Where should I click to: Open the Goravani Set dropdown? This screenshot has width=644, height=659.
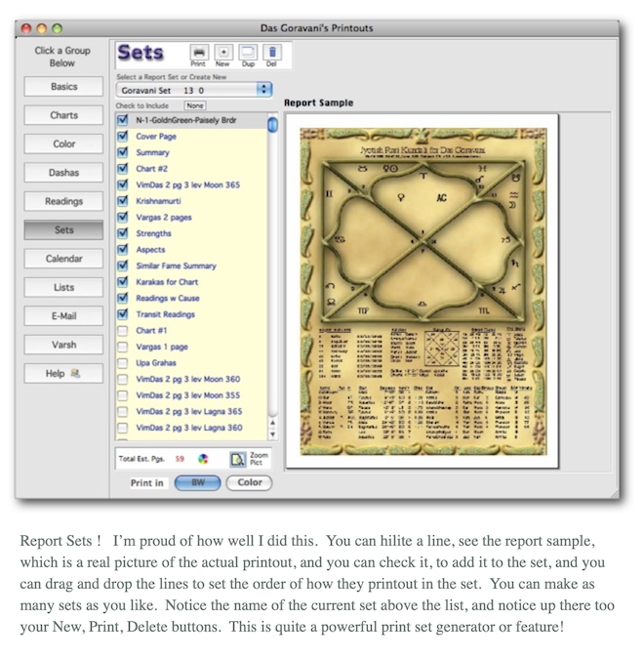pyautogui.click(x=263, y=89)
